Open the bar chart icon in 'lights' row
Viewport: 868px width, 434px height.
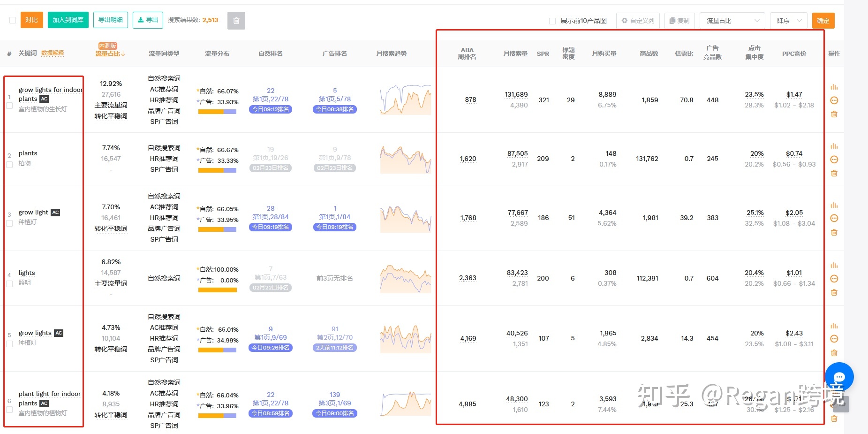[x=834, y=266]
